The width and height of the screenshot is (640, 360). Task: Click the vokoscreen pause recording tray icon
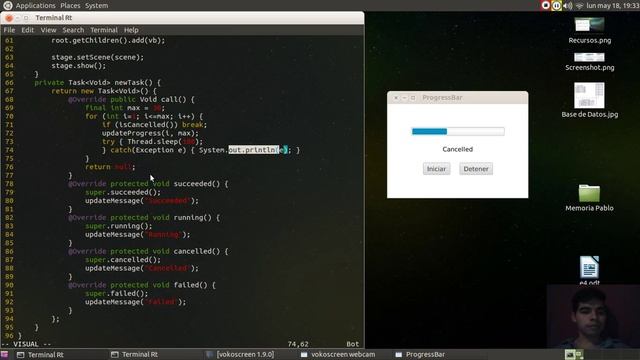(556, 5)
